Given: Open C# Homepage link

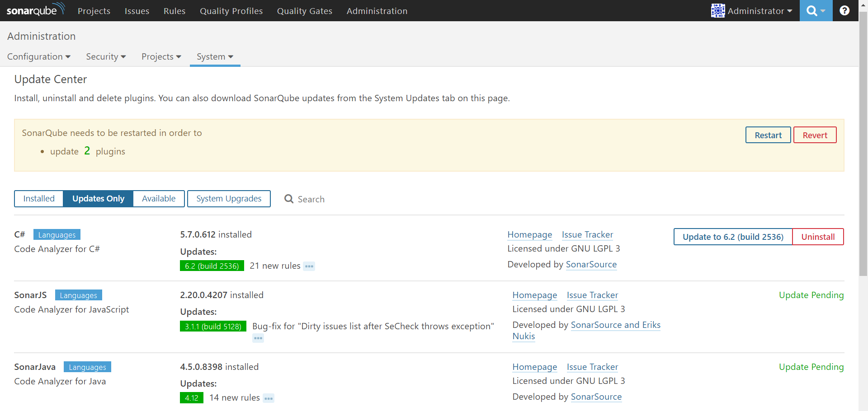Looking at the screenshot, I should [x=530, y=234].
